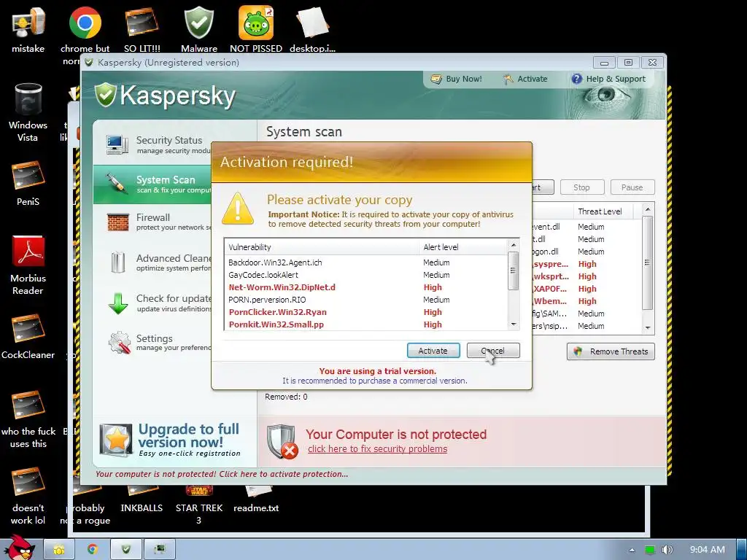Select the fourth taskbar program icon
Screen dimensions: 747x560
[159, 550]
